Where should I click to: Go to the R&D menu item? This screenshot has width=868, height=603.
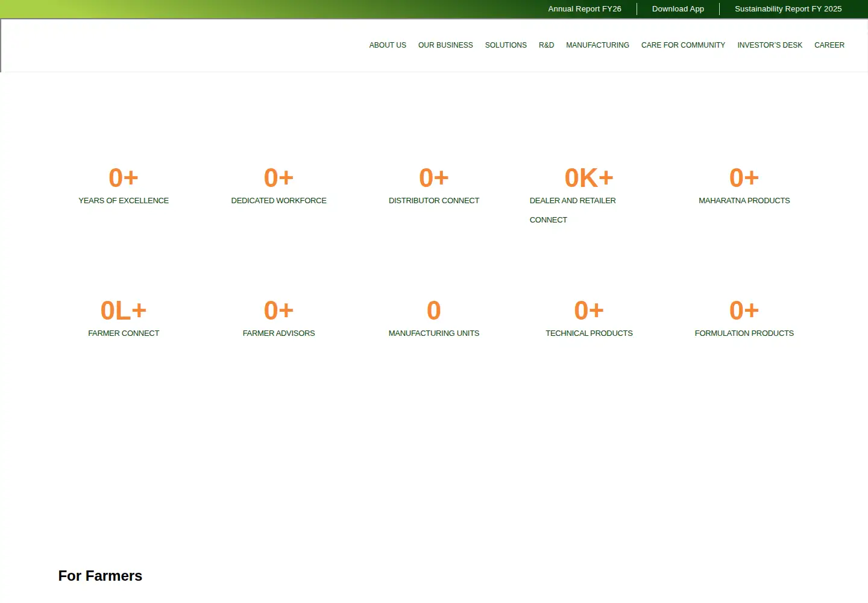(546, 45)
